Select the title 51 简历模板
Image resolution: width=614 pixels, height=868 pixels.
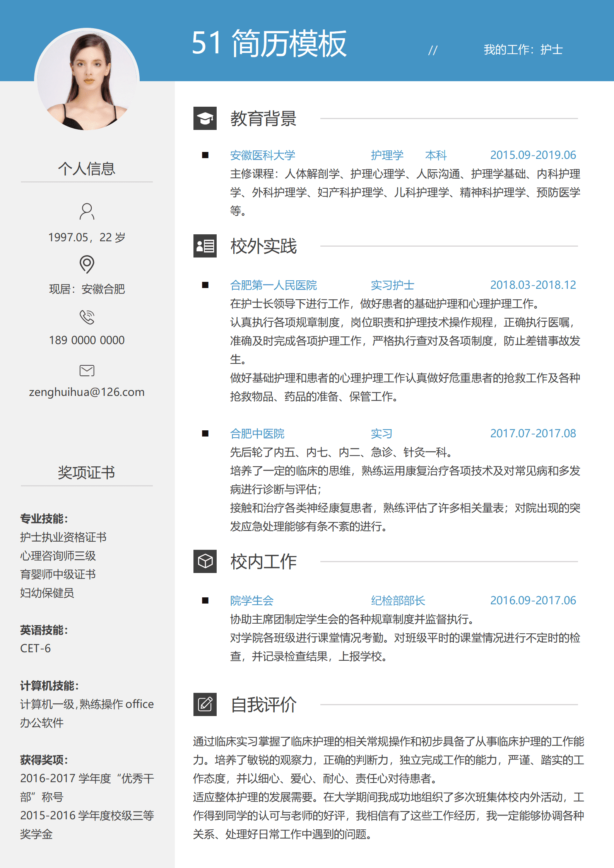[269, 43]
